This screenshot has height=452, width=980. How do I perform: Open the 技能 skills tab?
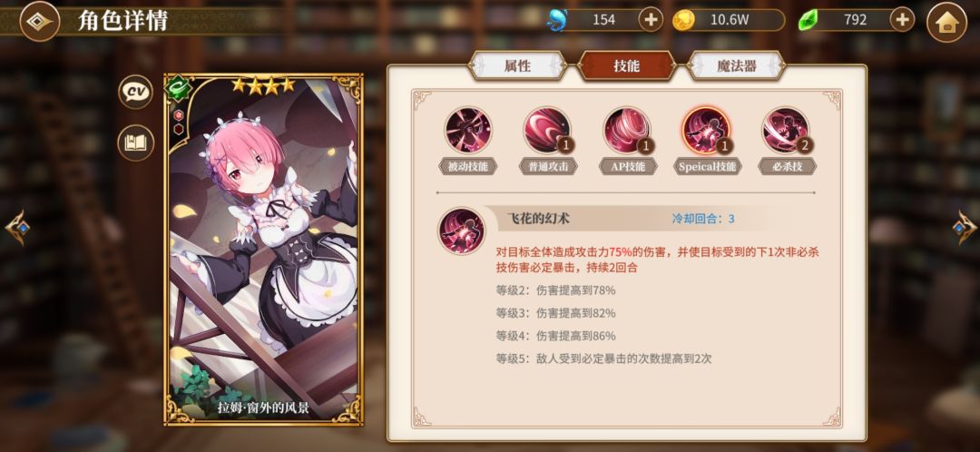click(x=626, y=65)
